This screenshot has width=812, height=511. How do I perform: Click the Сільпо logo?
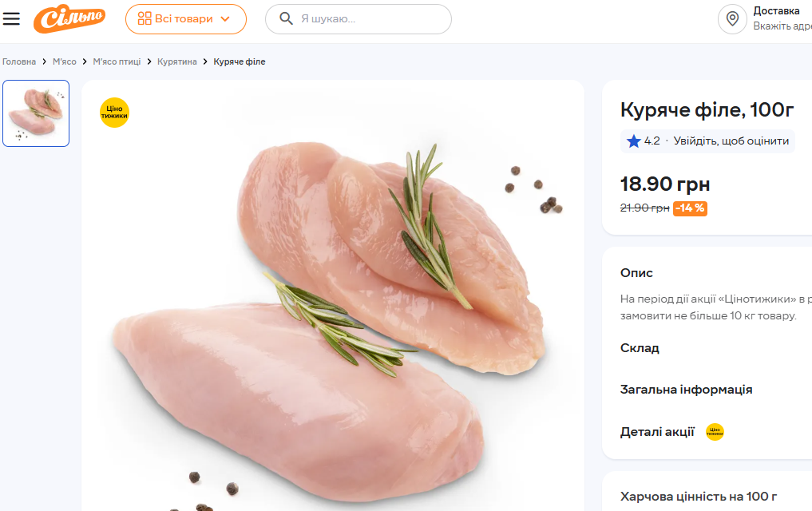(69, 18)
